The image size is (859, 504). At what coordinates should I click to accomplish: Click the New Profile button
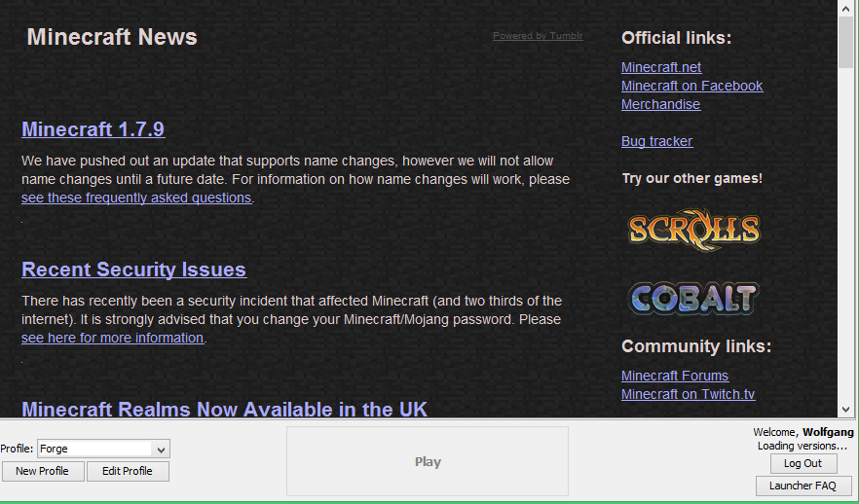[x=43, y=471]
